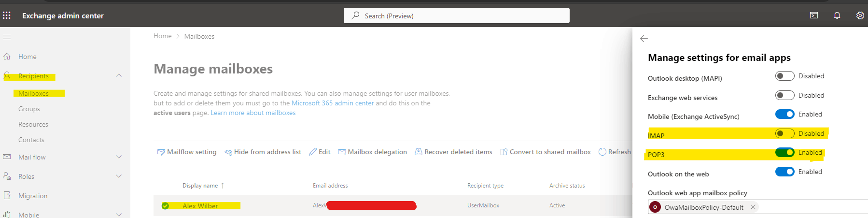The height and width of the screenshot is (218, 868).
Task: Enable the IMAP switch
Action: tap(785, 133)
